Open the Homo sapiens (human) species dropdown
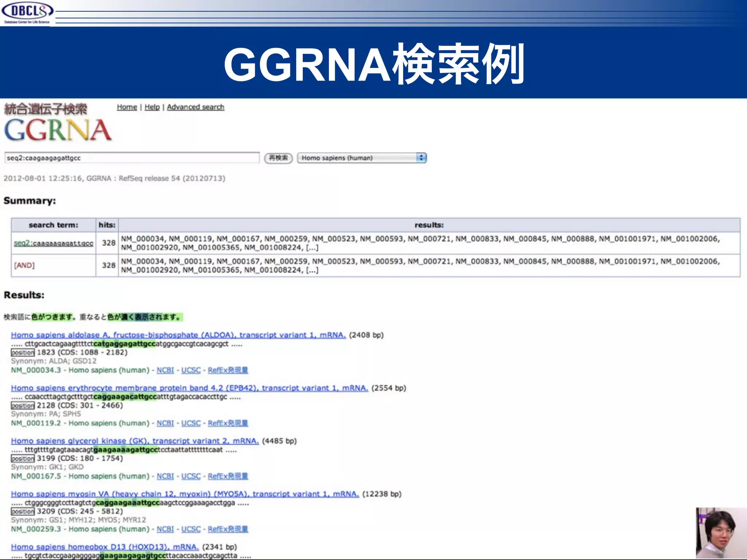747x560 pixels. [x=362, y=158]
